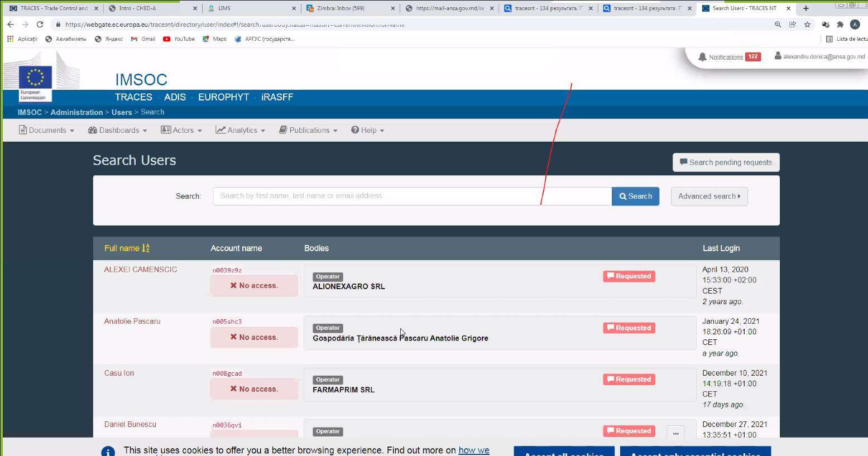Viewport: 868px width, 456px height.
Task: Switch to Intro - CHED-A tab
Action: [x=152, y=8]
